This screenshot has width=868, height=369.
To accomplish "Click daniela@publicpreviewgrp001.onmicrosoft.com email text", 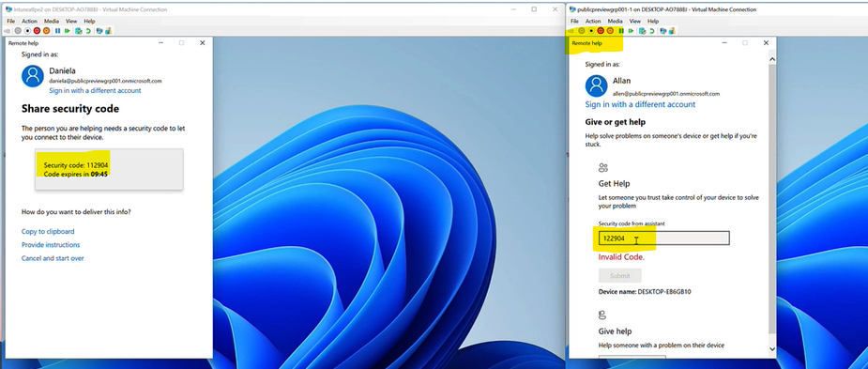I will pos(105,81).
